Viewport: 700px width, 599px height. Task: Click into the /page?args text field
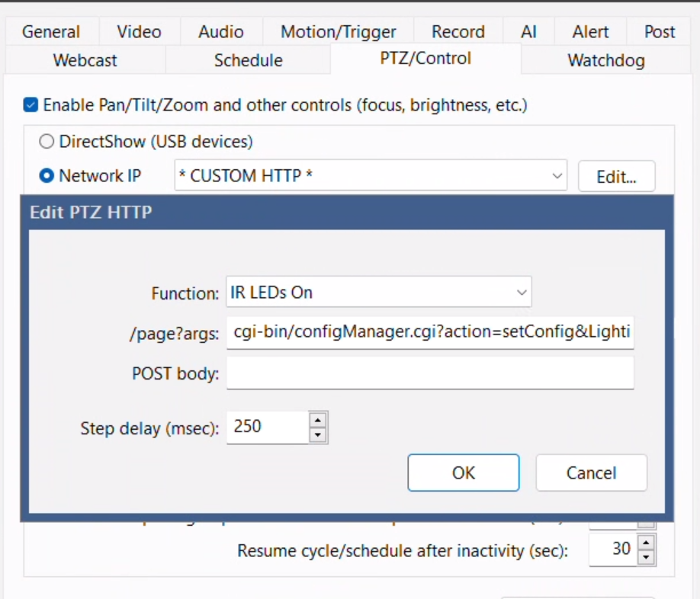coord(430,333)
